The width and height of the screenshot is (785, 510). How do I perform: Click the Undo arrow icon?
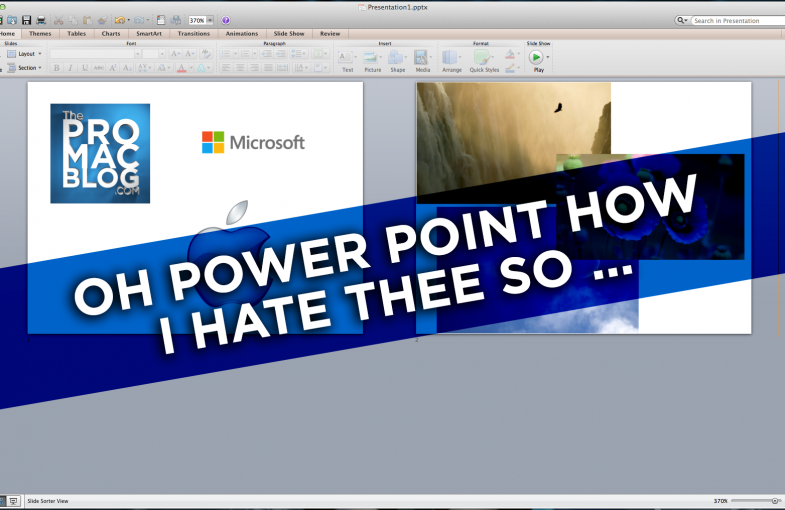click(119, 21)
